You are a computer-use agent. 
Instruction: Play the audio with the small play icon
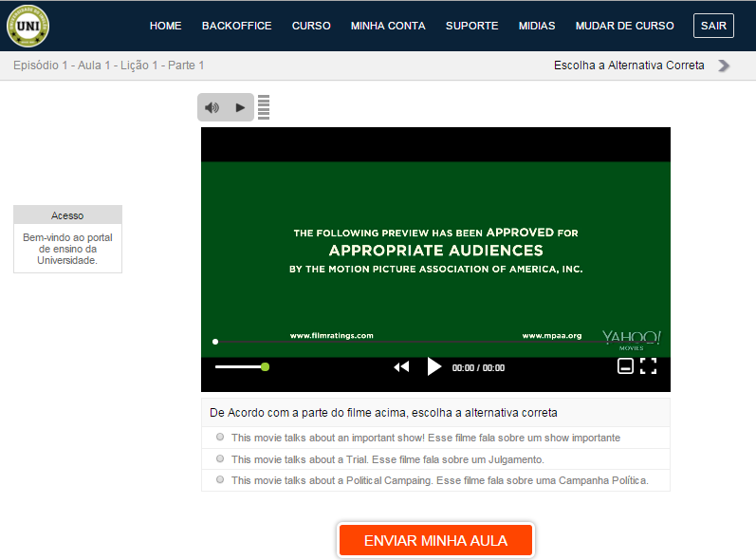point(240,107)
